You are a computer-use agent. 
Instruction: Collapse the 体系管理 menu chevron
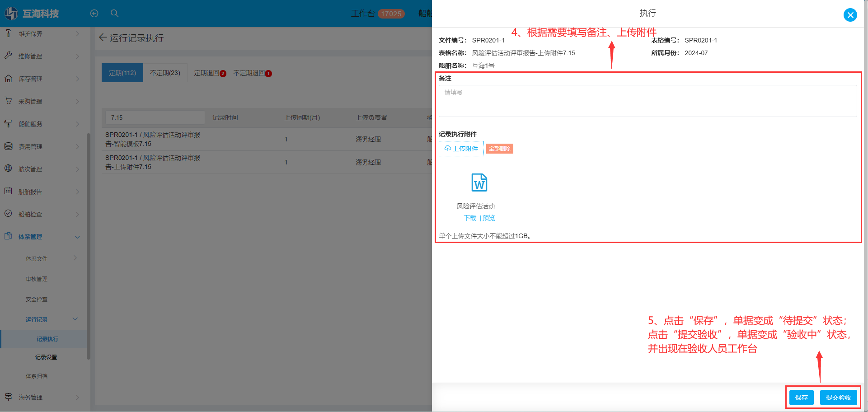(77, 237)
